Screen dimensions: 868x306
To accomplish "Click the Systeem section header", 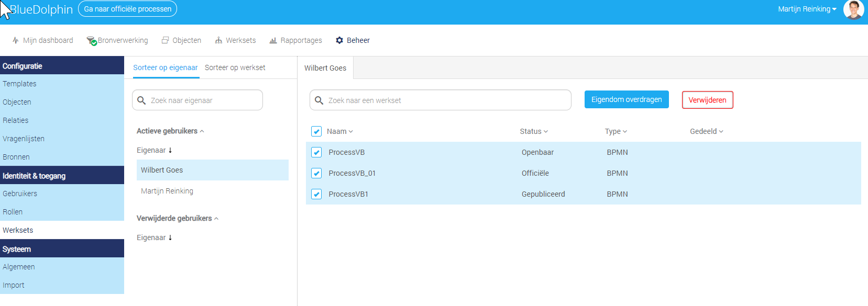I will click(62, 248).
